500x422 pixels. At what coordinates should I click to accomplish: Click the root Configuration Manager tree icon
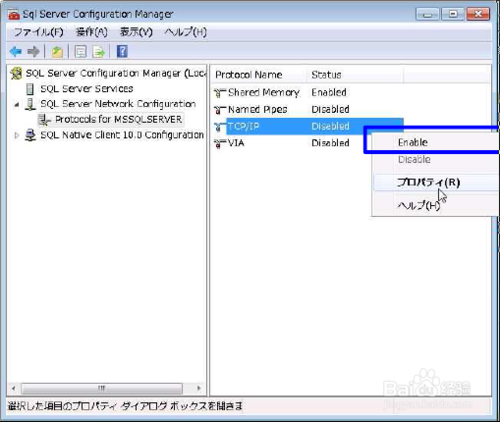(x=16, y=73)
